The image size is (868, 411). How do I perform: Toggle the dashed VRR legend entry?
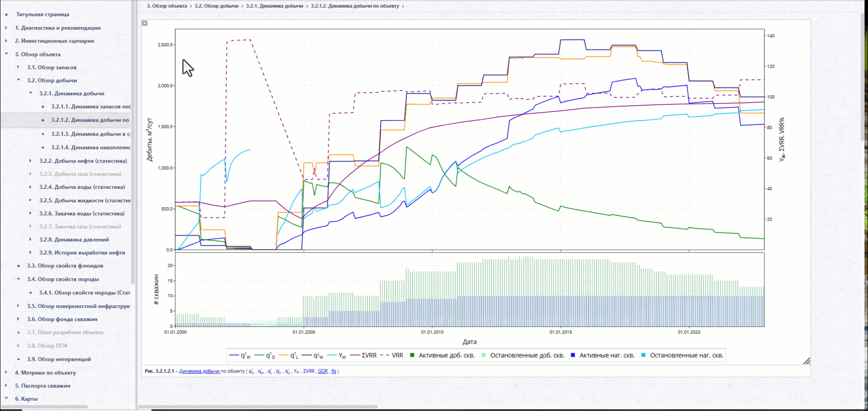[392, 355]
